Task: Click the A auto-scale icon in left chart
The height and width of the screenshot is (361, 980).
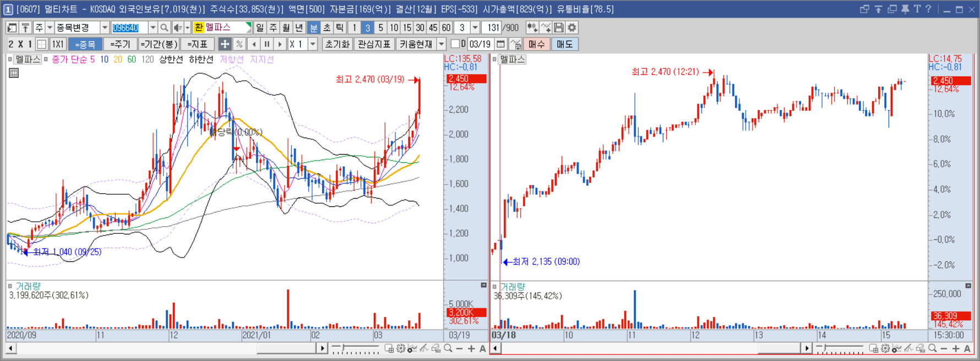Action: [x=483, y=348]
